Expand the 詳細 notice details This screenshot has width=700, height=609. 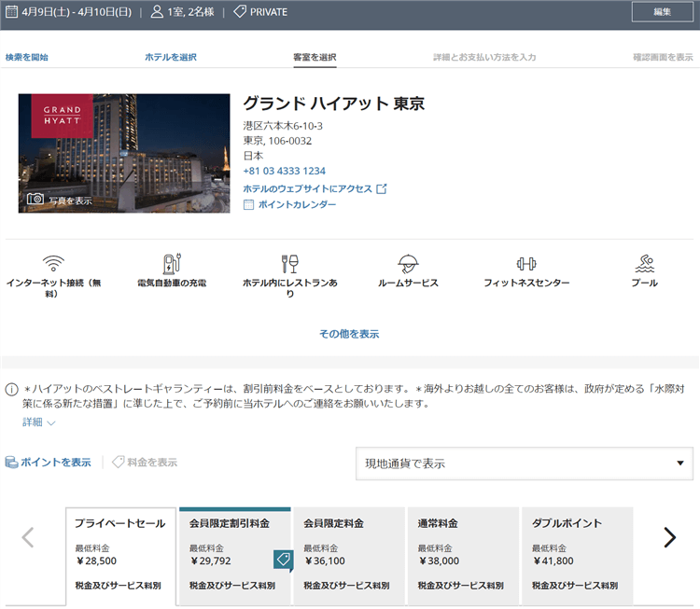point(39,422)
